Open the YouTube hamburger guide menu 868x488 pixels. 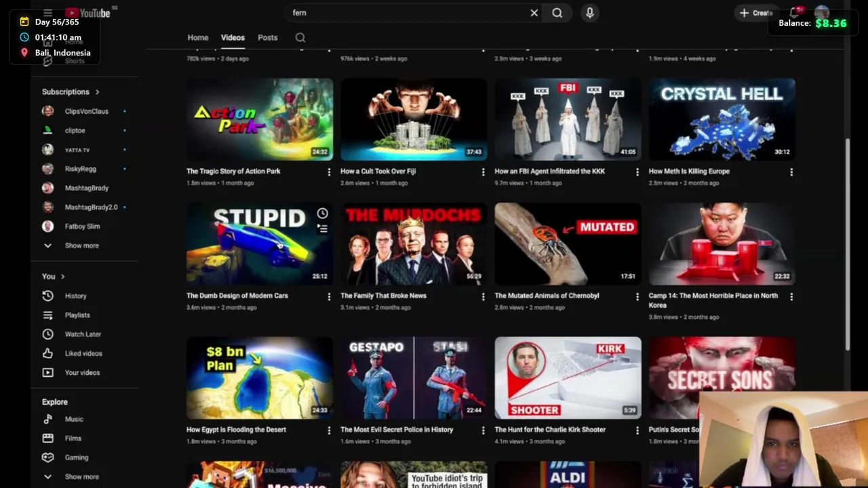click(x=47, y=13)
